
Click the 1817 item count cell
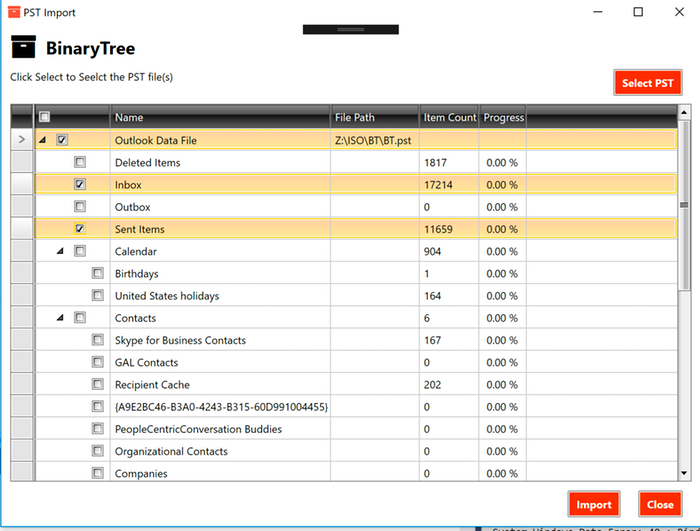[x=449, y=163]
